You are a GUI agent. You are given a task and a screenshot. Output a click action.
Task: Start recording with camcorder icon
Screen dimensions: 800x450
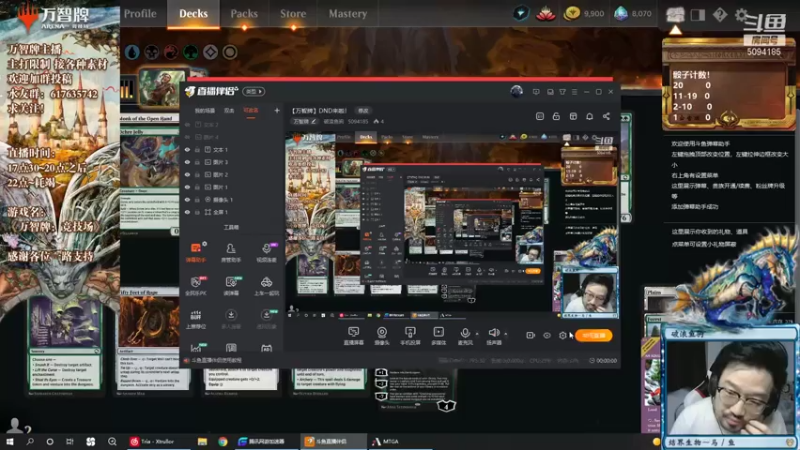[x=531, y=335]
